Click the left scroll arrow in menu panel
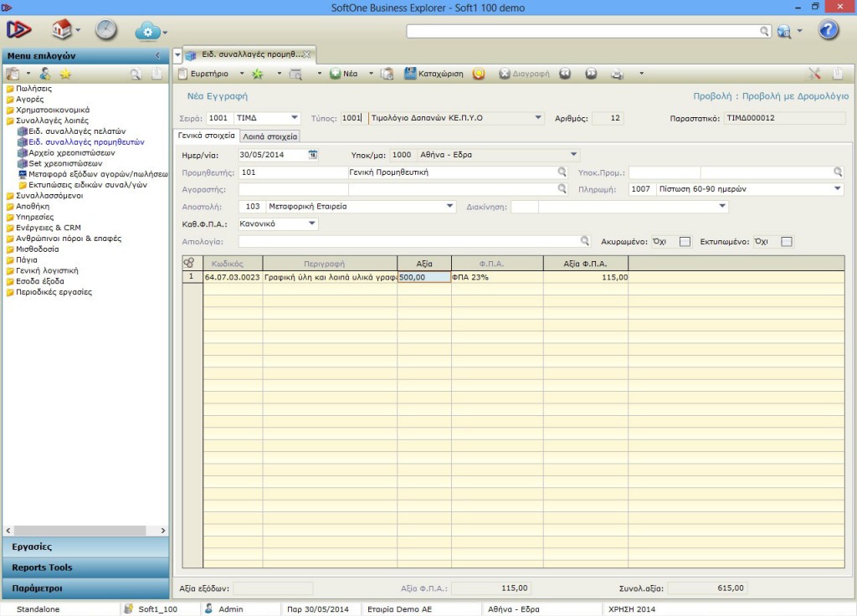 point(8,531)
